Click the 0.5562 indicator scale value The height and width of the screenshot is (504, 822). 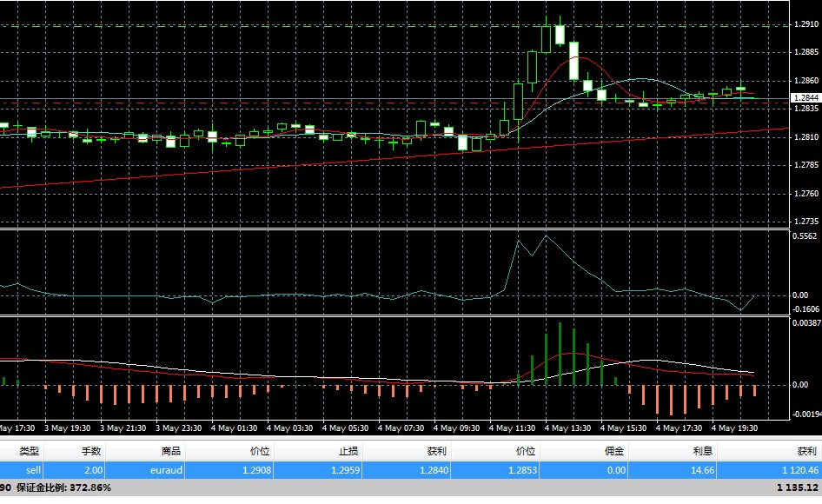805,236
